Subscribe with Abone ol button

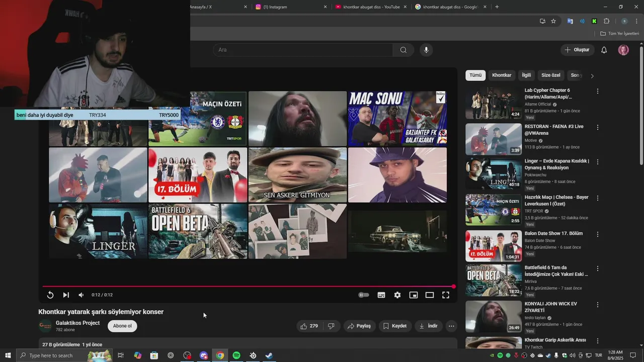point(122,326)
